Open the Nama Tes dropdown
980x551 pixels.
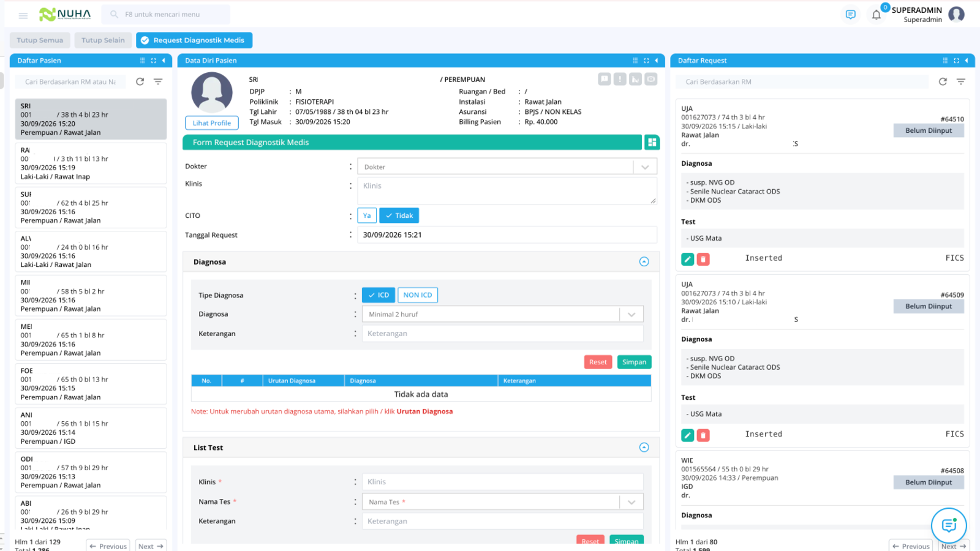click(503, 502)
